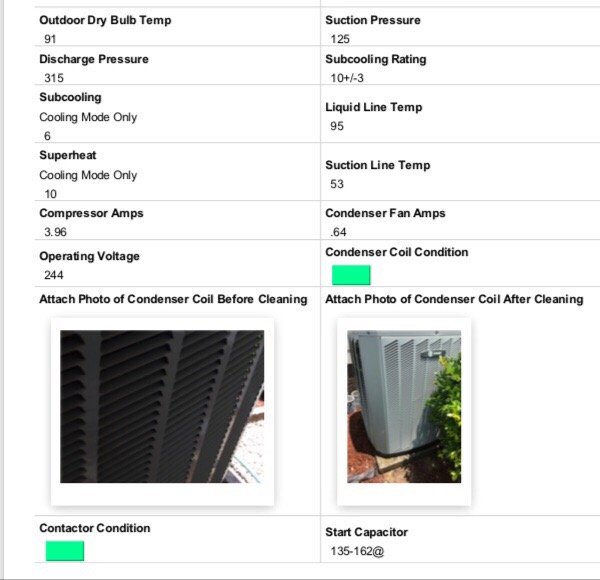Select the Condenser Fan Amps value .64
This screenshot has width=600, height=580.
point(339,232)
